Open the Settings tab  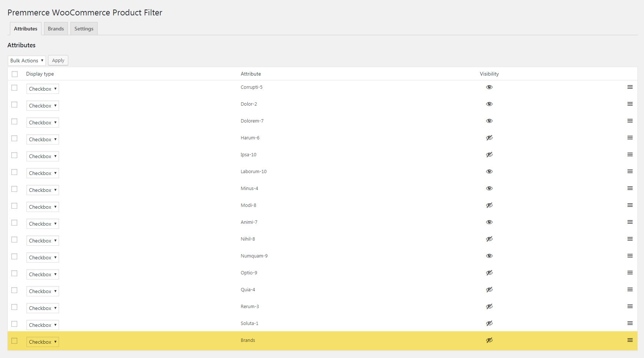click(x=84, y=29)
